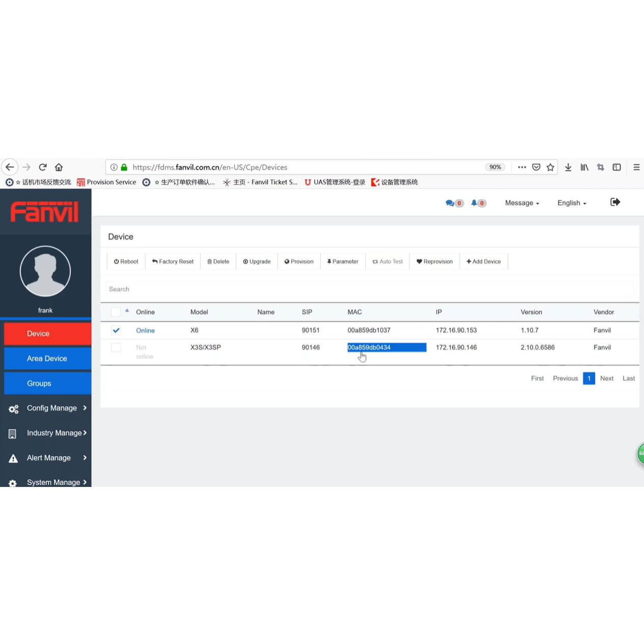Click the Add Device button
The width and height of the screenshot is (644, 644).
point(483,262)
